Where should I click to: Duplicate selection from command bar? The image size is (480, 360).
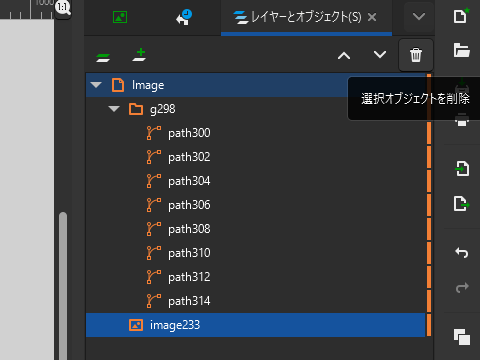click(x=462, y=337)
